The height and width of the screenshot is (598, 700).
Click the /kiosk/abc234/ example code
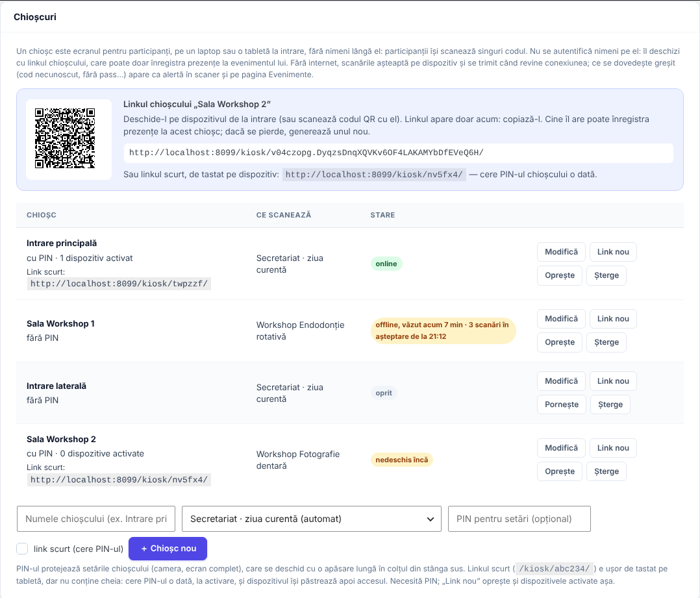(x=554, y=569)
